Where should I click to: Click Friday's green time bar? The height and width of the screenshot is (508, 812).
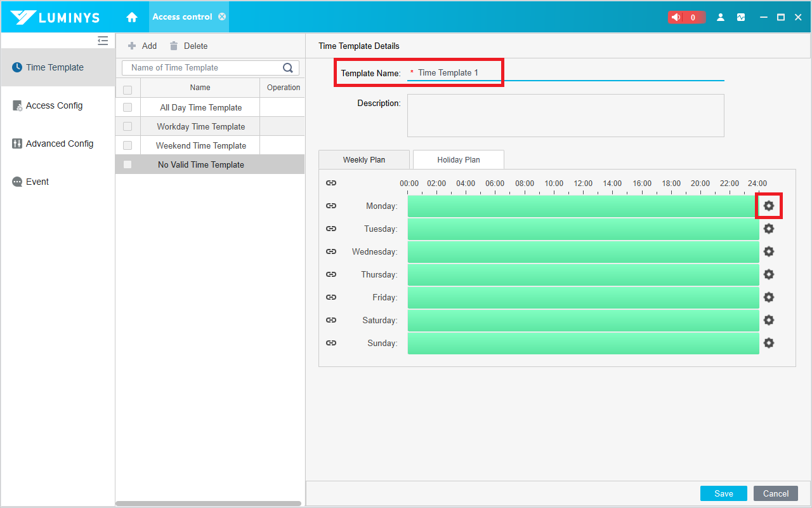583,297
